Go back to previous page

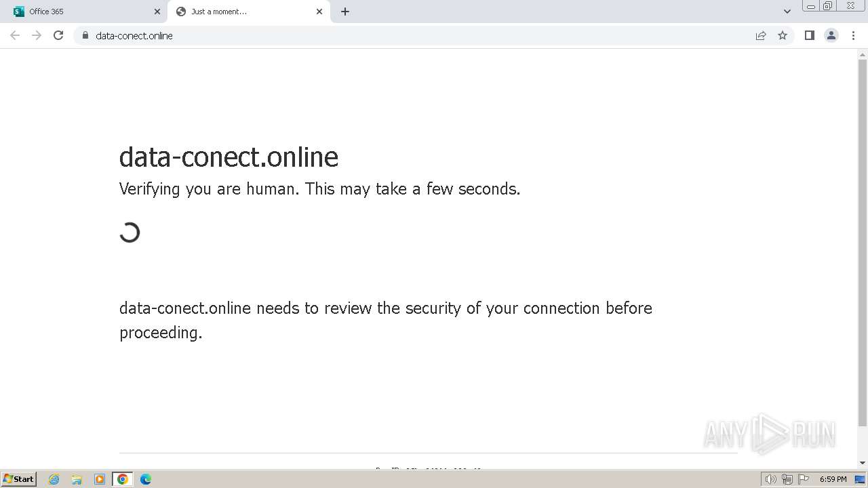(x=15, y=35)
